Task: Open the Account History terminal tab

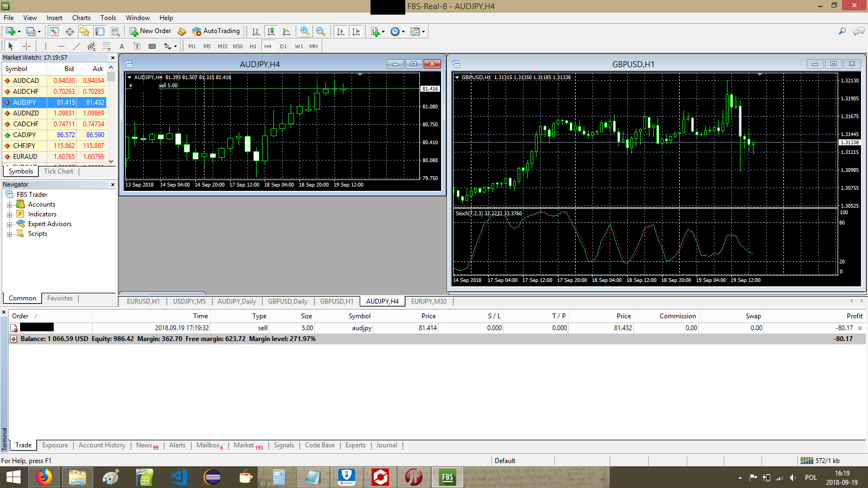Action: pos(102,445)
